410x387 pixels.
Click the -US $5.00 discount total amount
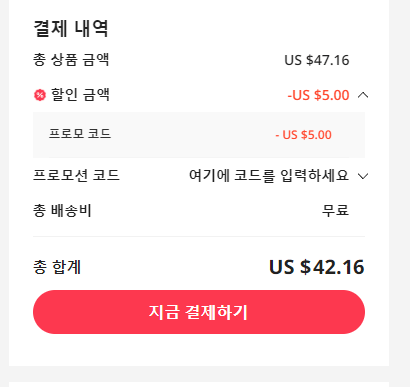[318, 95]
